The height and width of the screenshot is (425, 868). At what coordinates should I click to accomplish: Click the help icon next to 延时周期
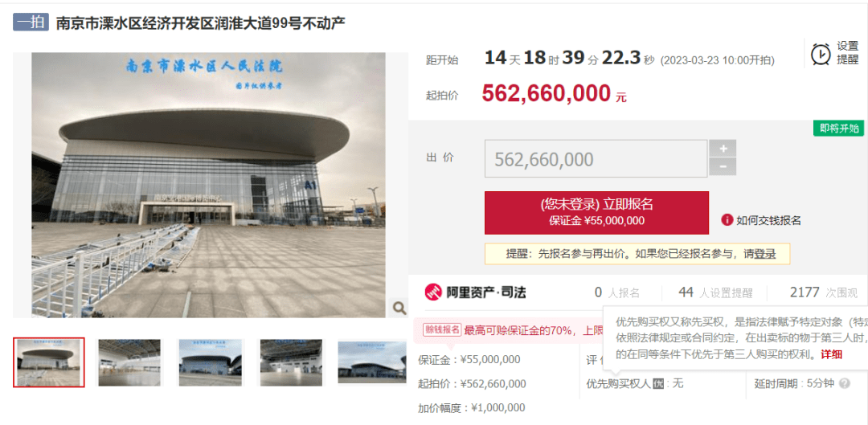click(844, 383)
